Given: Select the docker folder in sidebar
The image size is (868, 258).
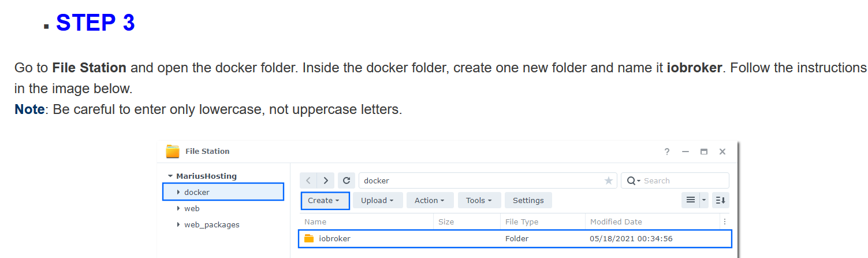Looking at the screenshot, I should pyautogui.click(x=197, y=192).
